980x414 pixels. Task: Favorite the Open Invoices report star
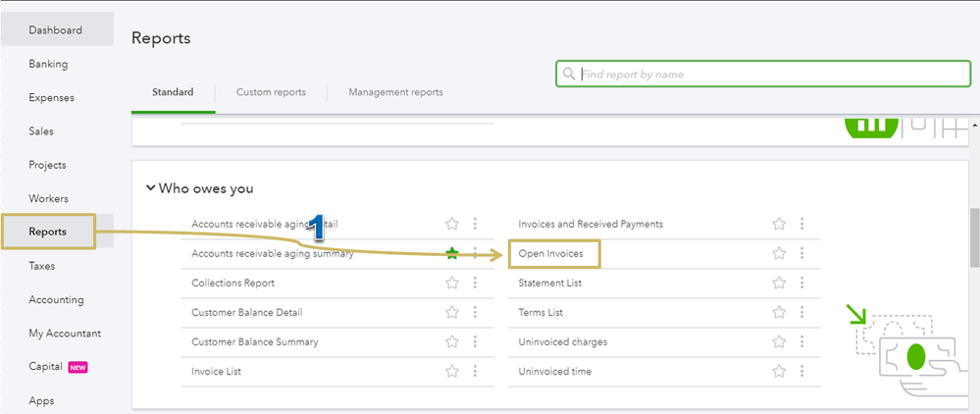(779, 253)
